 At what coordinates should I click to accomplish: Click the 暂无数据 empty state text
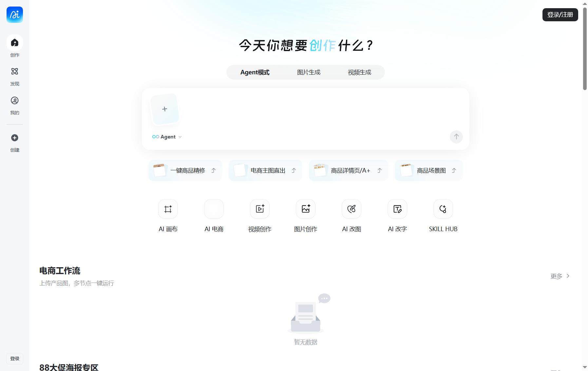point(306,342)
